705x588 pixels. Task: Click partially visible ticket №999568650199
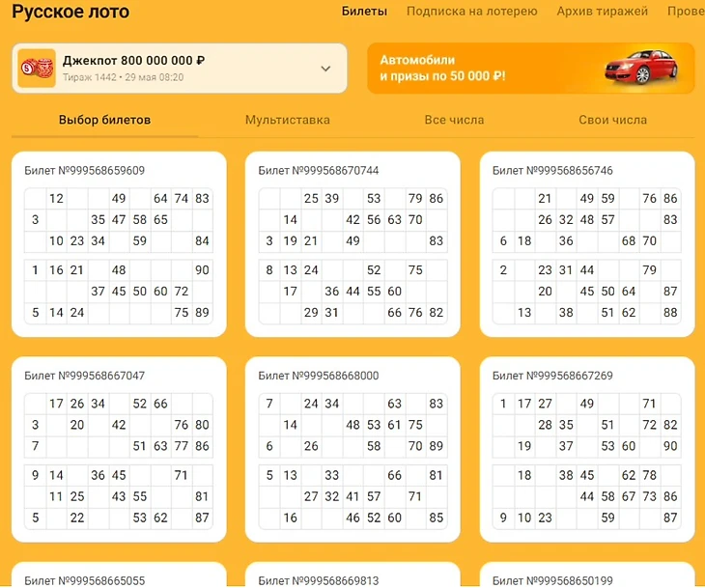tap(587, 574)
